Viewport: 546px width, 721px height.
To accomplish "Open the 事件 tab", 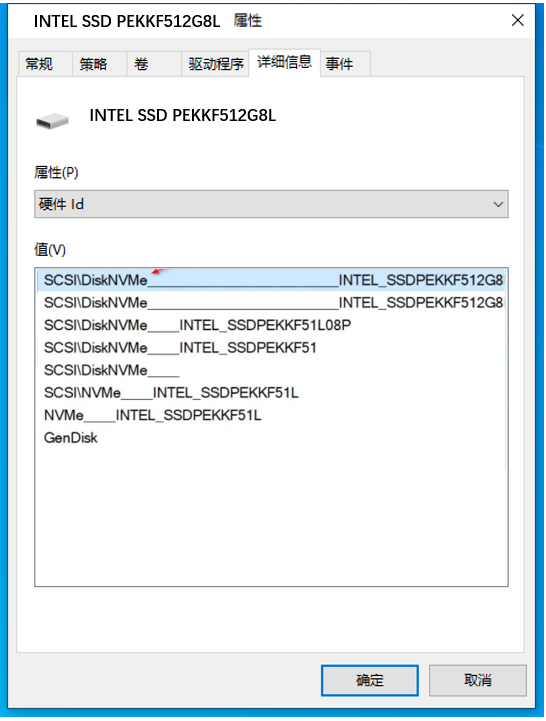I will click(x=345, y=63).
